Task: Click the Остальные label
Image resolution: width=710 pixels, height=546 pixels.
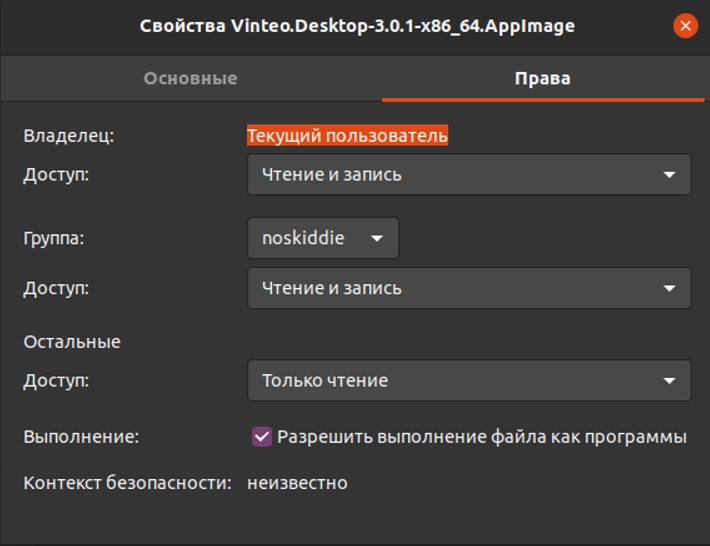Action: pos(72,342)
